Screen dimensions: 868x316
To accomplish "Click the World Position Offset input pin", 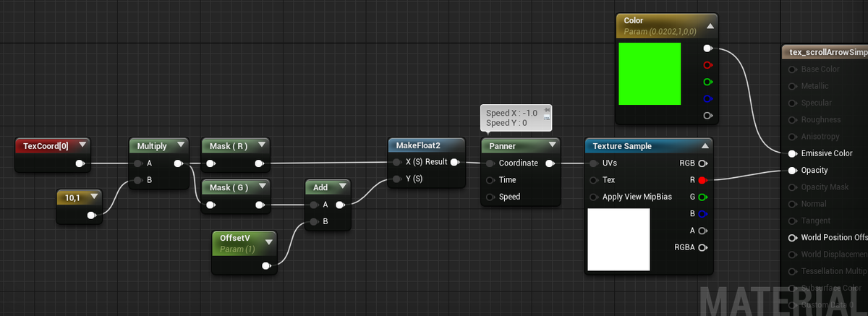I will click(793, 238).
